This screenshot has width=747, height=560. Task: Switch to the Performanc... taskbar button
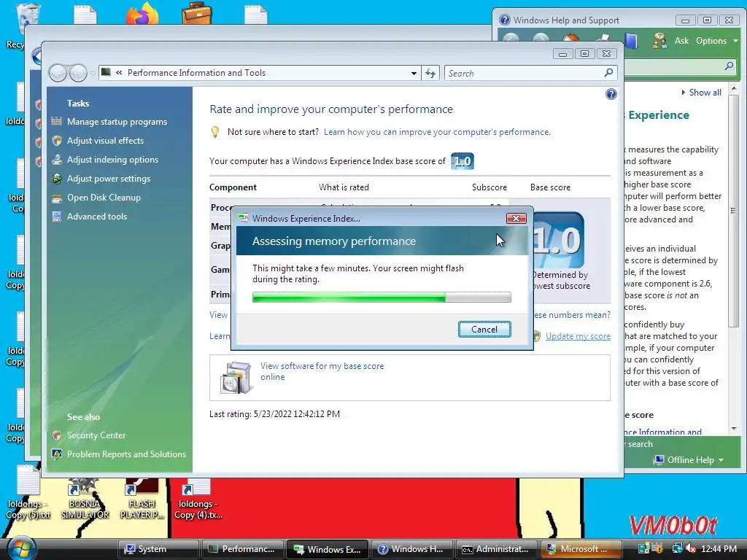[x=243, y=549]
